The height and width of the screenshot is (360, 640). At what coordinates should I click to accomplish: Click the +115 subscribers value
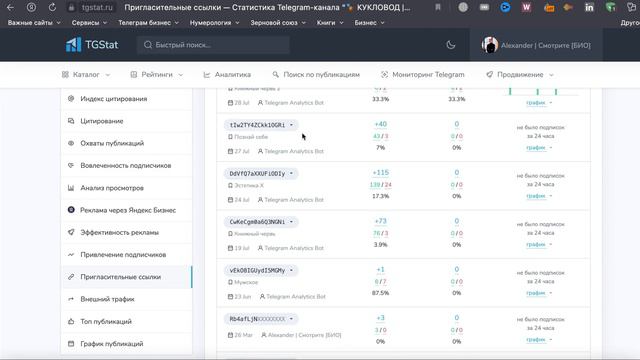(380, 173)
